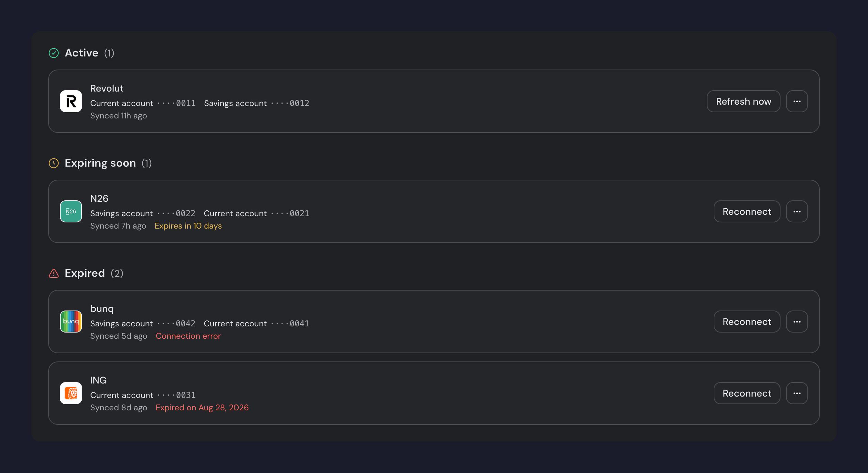Click N26 Current account ending 0021
Image resolution: width=868 pixels, height=473 pixels.
click(x=257, y=213)
